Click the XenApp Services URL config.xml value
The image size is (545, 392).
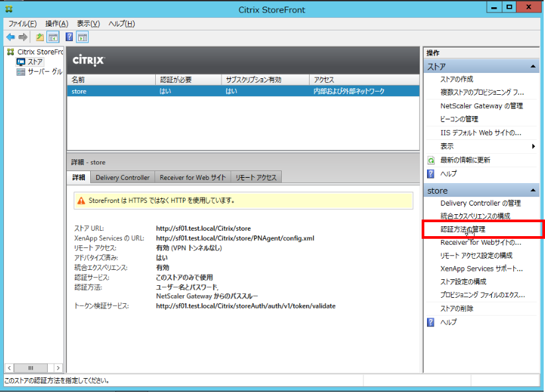(x=235, y=238)
